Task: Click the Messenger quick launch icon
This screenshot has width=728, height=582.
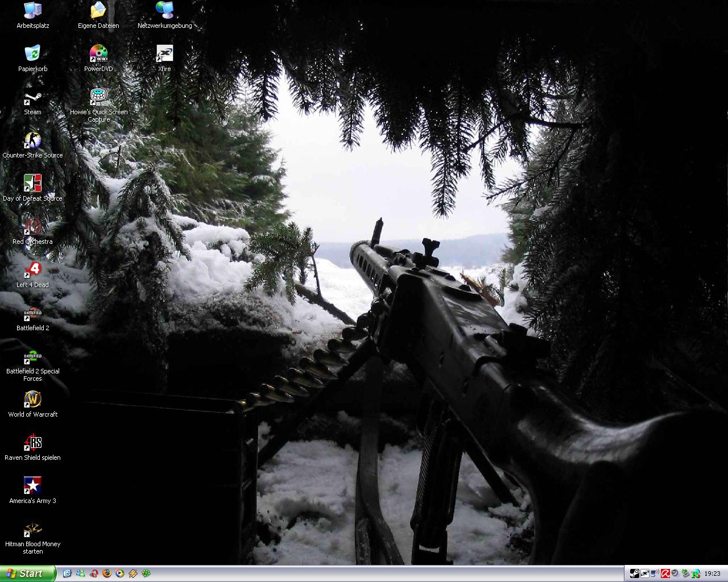Action: [x=80, y=573]
